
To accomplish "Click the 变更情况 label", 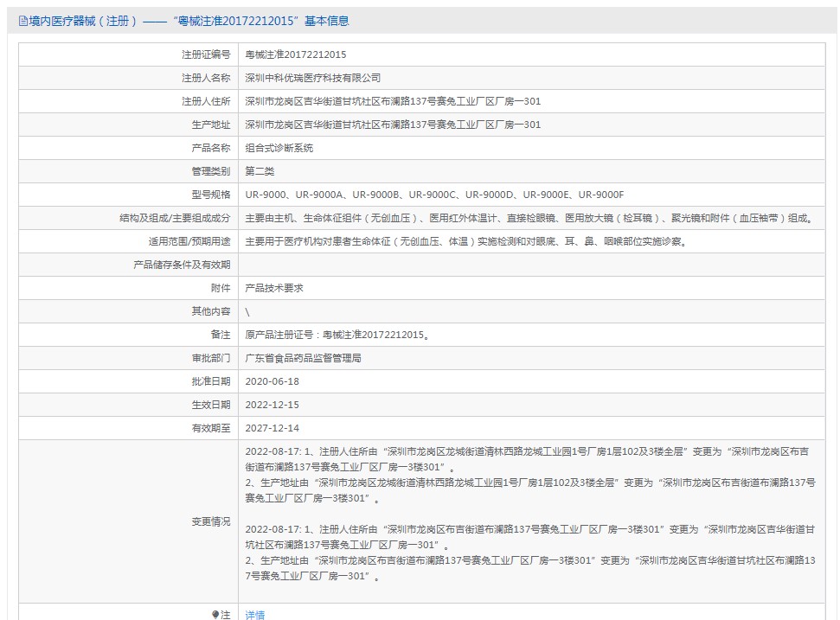I will 211,521.
